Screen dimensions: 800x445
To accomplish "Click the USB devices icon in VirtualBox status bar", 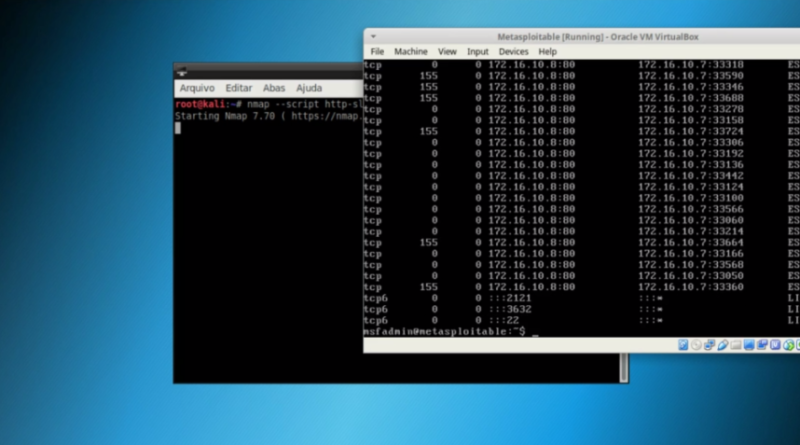I will tap(723, 345).
